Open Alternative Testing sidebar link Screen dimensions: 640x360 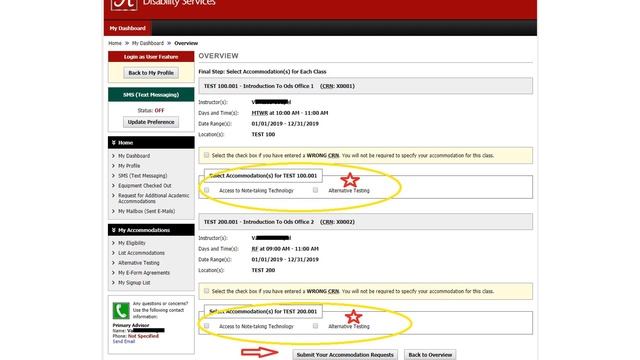(x=139, y=263)
